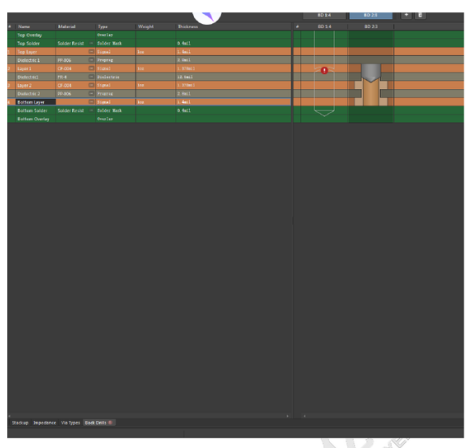Screen dimensions: 471x448
Task: Click the red error badge on the Back Drills tab
Action: (x=110, y=423)
